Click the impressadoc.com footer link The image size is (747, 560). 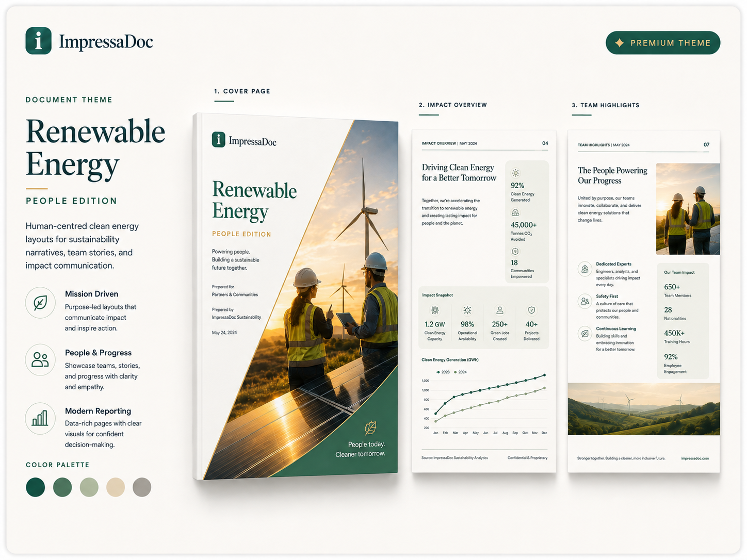tap(695, 458)
